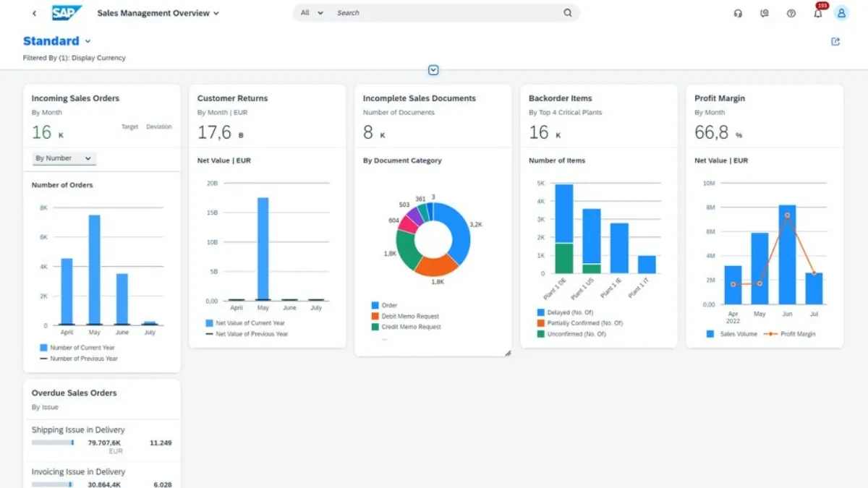Open the notifications bell
Viewport: 868px width, 488px height.
point(818,13)
